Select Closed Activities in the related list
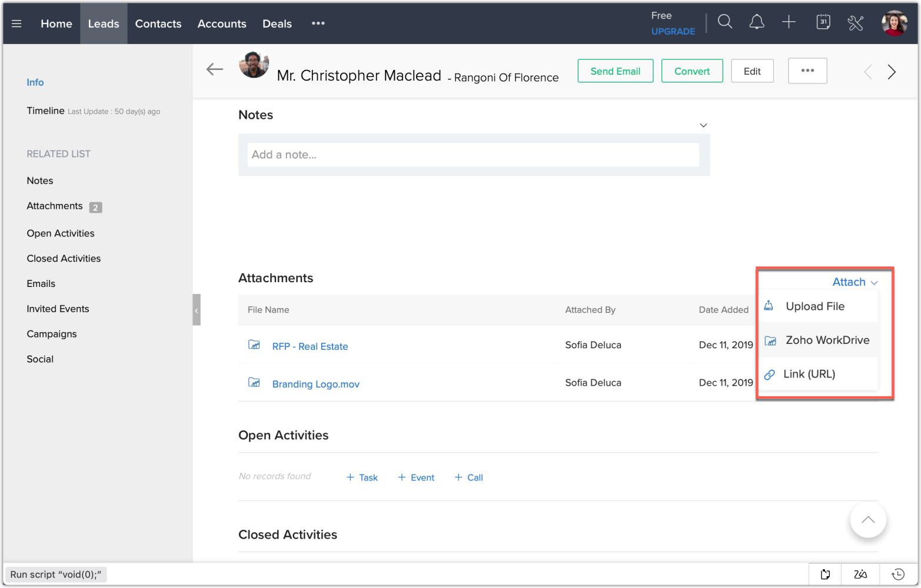This screenshot has width=921, height=588. (64, 258)
